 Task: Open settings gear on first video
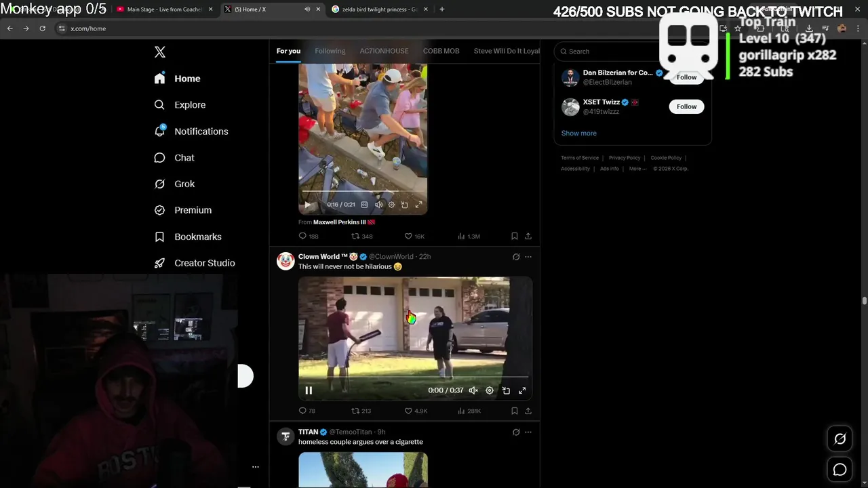click(x=391, y=205)
